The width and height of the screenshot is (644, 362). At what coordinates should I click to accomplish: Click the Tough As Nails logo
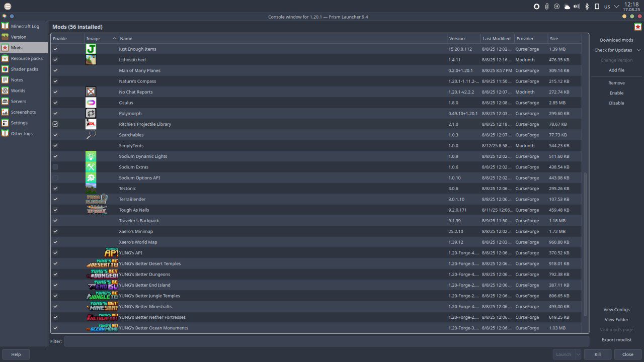pos(97,210)
